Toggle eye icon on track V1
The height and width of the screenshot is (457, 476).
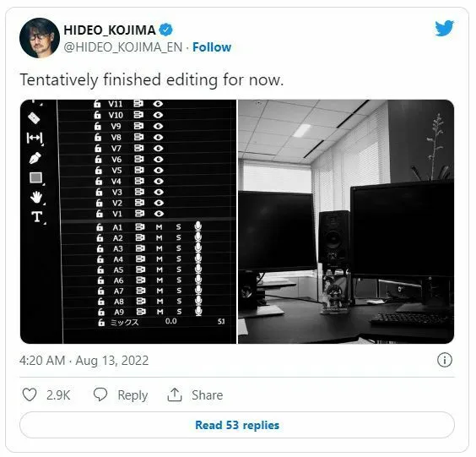tap(159, 214)
